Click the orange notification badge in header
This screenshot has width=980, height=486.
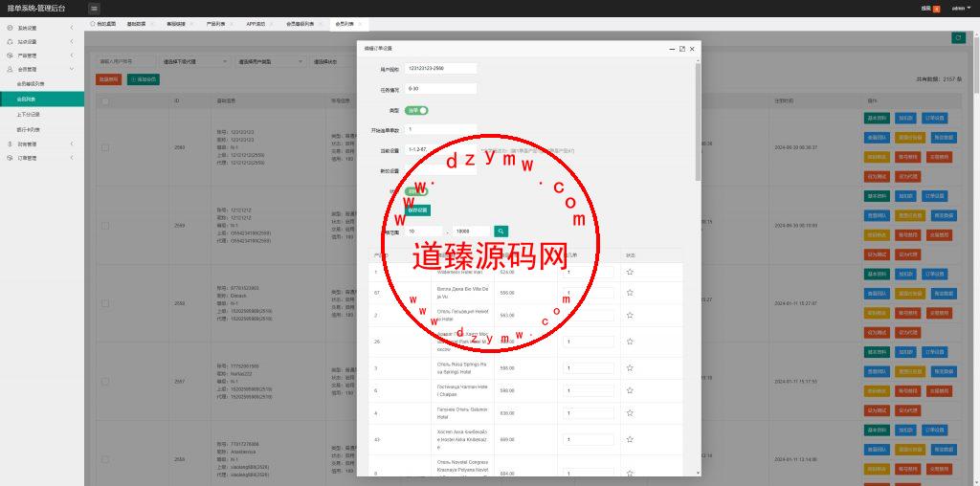tap(936, 9)
